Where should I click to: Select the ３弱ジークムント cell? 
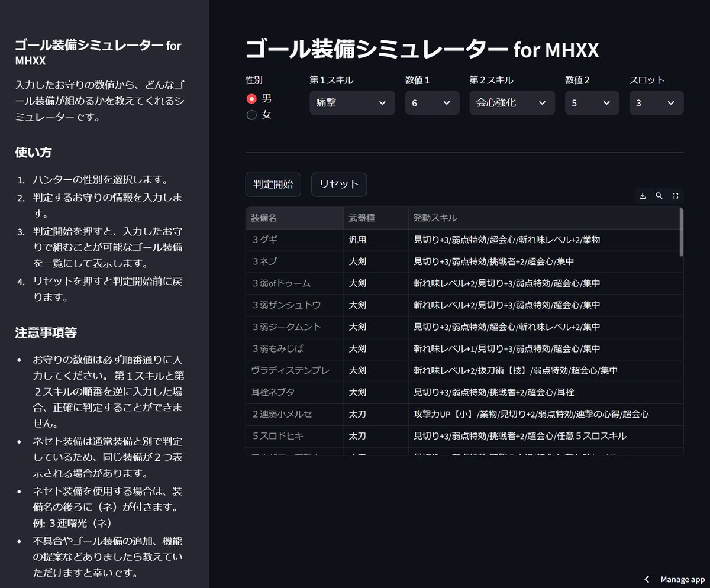(295, 327)
